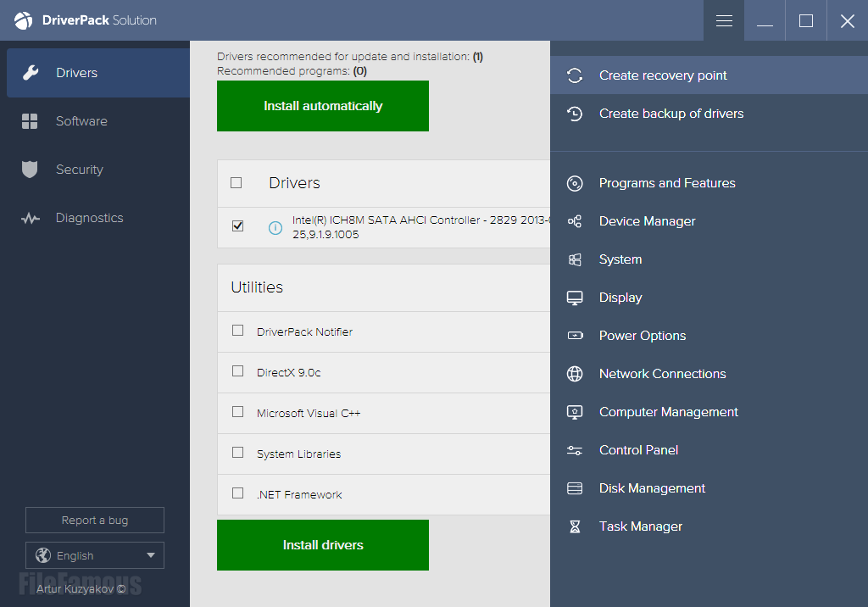868x607 pixels.
Task: Launch Task Manager from the menu
Action: point(709,526)
